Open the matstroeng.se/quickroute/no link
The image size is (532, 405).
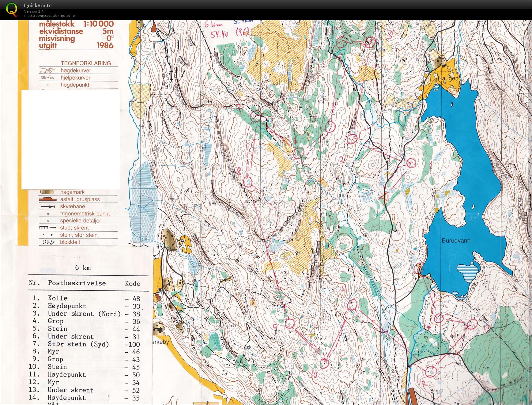[49, 16]
